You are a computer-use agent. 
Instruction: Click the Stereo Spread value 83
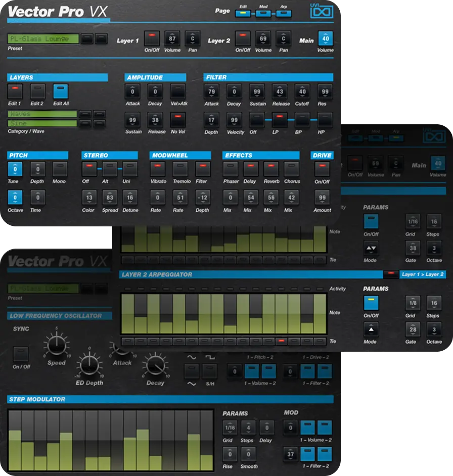[110, 198]
